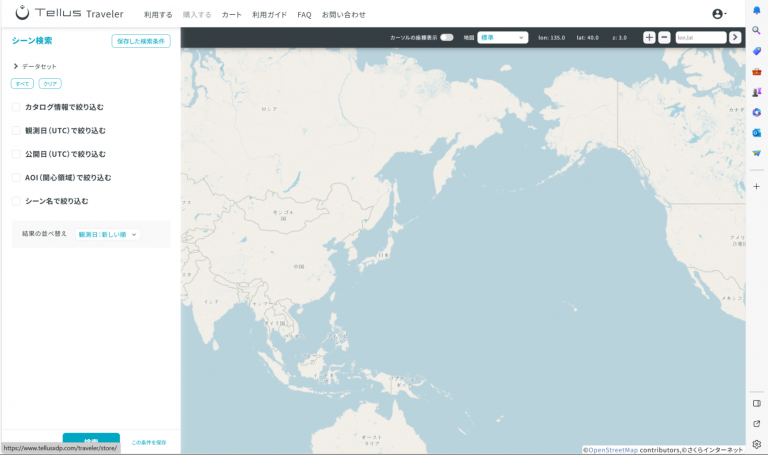Open the Outlook sidebar icon

click(757, 133)
